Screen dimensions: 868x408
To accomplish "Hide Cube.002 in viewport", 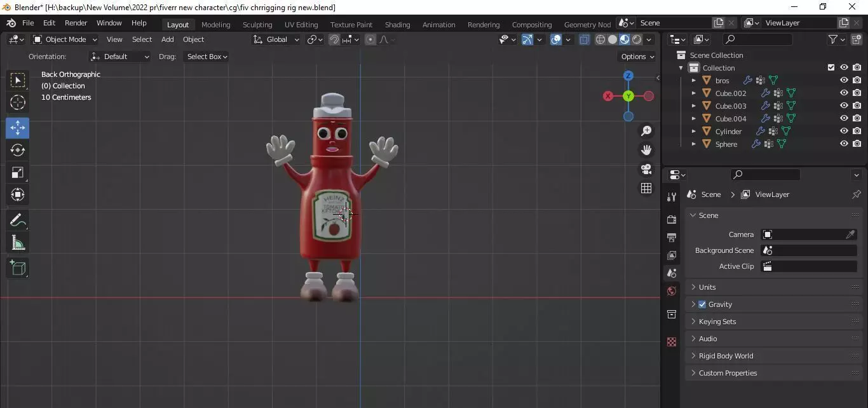I will tap(844, 93).
